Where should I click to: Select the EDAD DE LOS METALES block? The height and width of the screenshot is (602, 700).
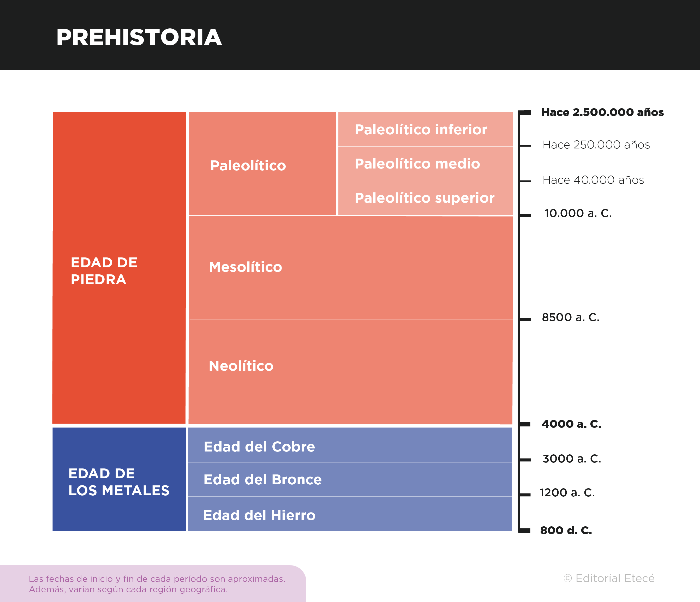point(119,479)
